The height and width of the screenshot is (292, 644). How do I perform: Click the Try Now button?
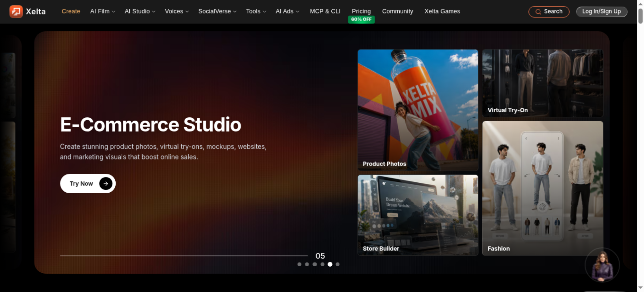point(88,184)
